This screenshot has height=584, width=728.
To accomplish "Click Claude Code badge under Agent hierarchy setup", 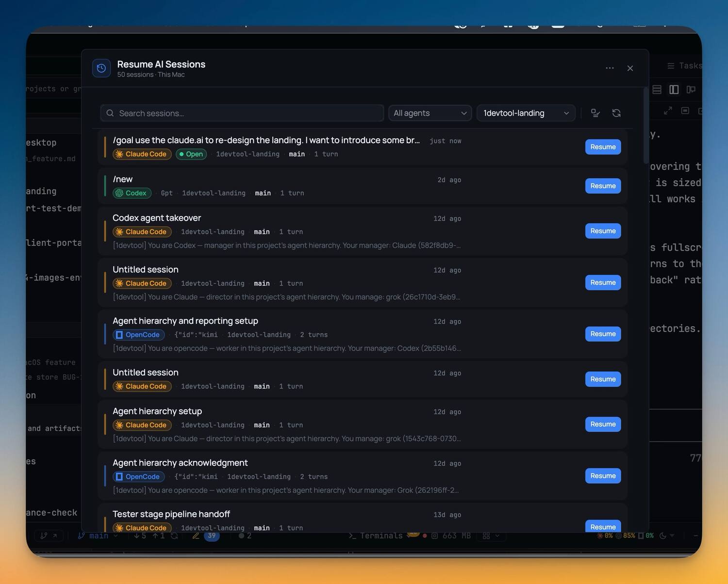I will [142, 425].
